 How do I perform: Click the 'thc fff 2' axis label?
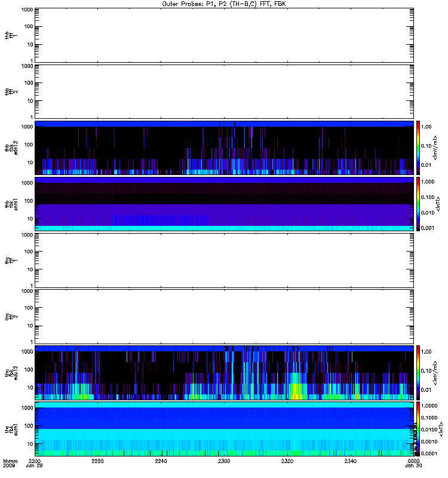click(x=11, y=317)
